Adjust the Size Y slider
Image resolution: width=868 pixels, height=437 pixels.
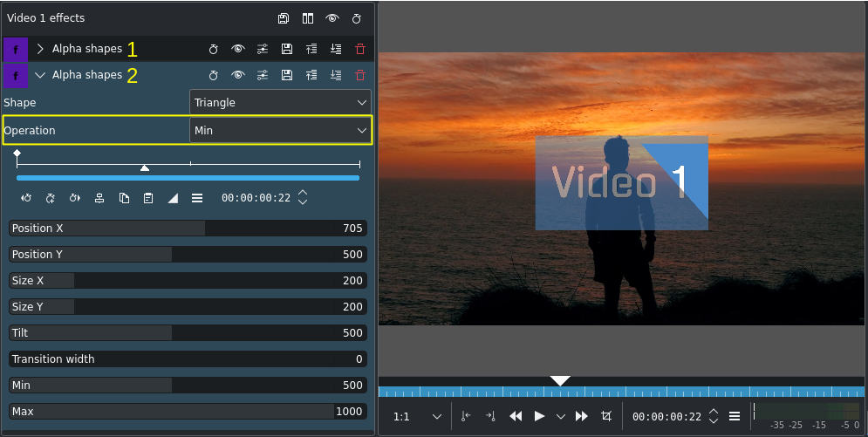pyautogui.click(x=188, y=306)
